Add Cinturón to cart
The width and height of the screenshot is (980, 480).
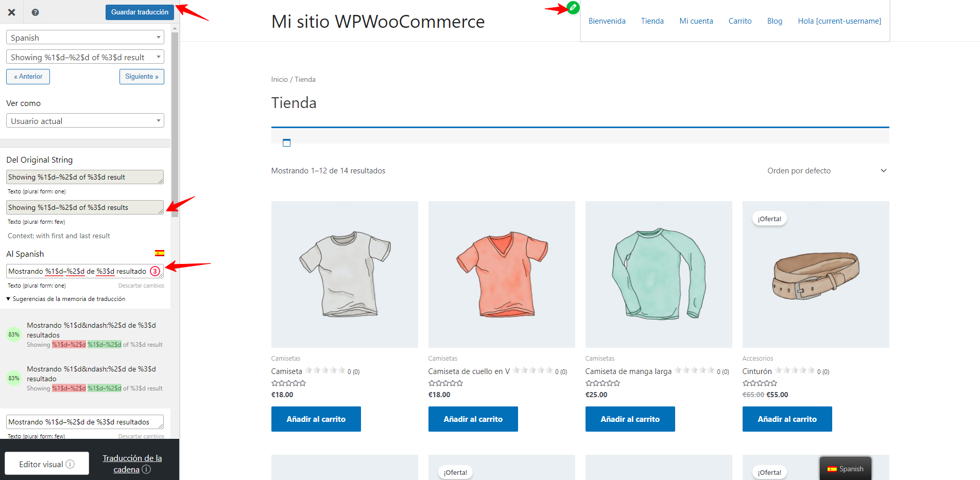pos(787,419)
